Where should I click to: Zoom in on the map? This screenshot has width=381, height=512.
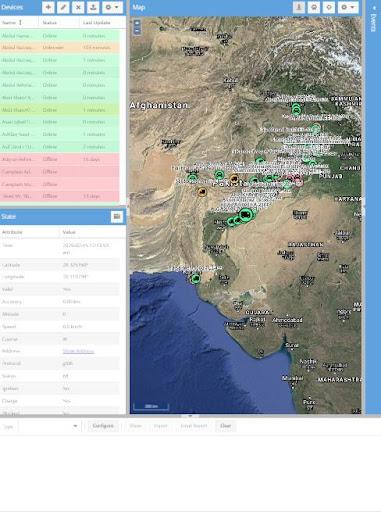point(137,23)
